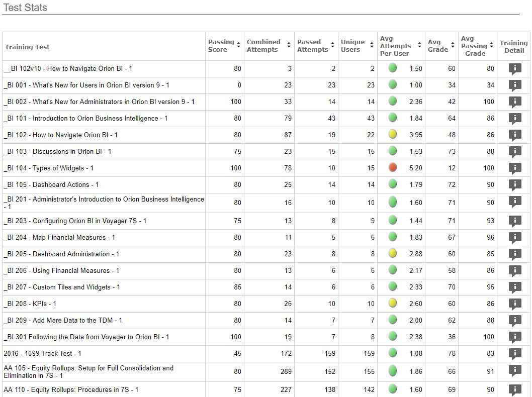This screenshot has width=532, height=397.
Task: Select BI 204 Map Financial Measures name
Action: coord(59,238)
